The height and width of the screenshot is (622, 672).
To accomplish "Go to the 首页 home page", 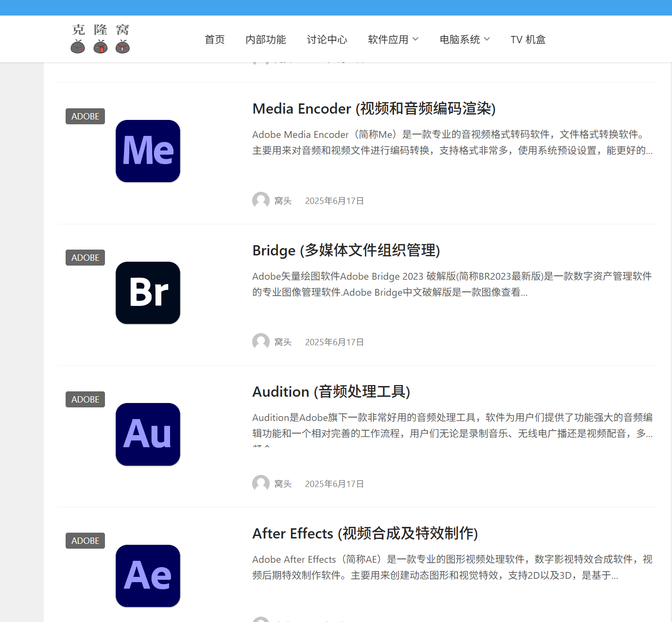I will 215,39.
